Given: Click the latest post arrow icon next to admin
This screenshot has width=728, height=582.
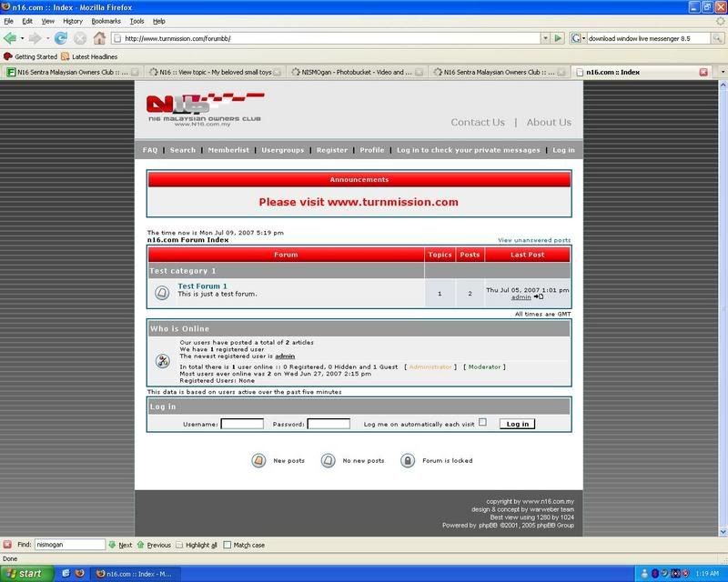Looking at the screenshot, I should point(539,296).
